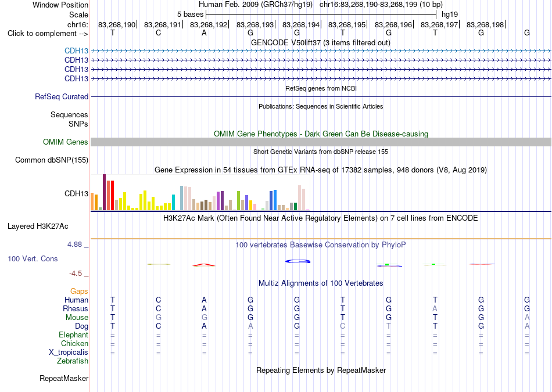The width and height of the screenshot is (552, 392).
Task: Click 'Multiz Alignments of 100 Vertebrates' title
Action: [321, 283]
